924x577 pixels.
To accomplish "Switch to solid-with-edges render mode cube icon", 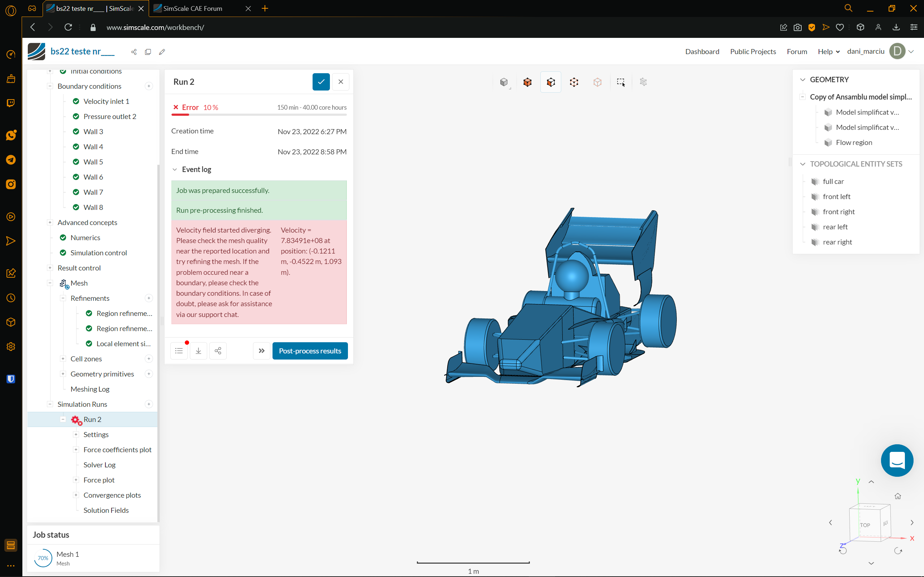I will click(528, 82).
